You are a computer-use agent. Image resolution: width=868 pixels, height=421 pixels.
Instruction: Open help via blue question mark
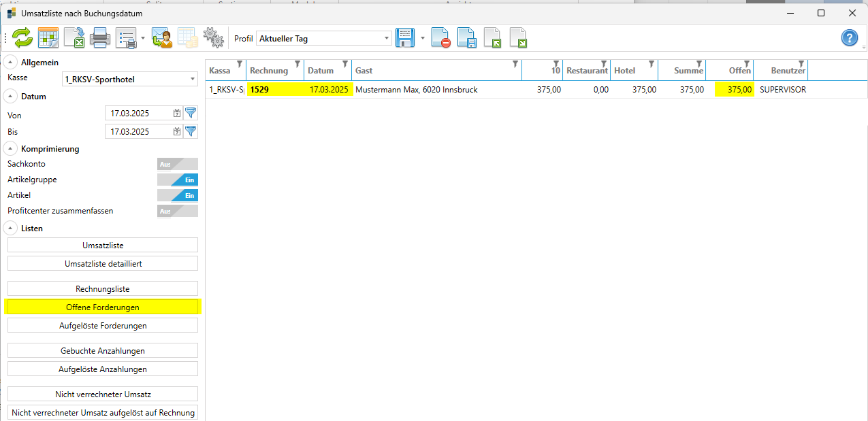click(x=849, y=38)
